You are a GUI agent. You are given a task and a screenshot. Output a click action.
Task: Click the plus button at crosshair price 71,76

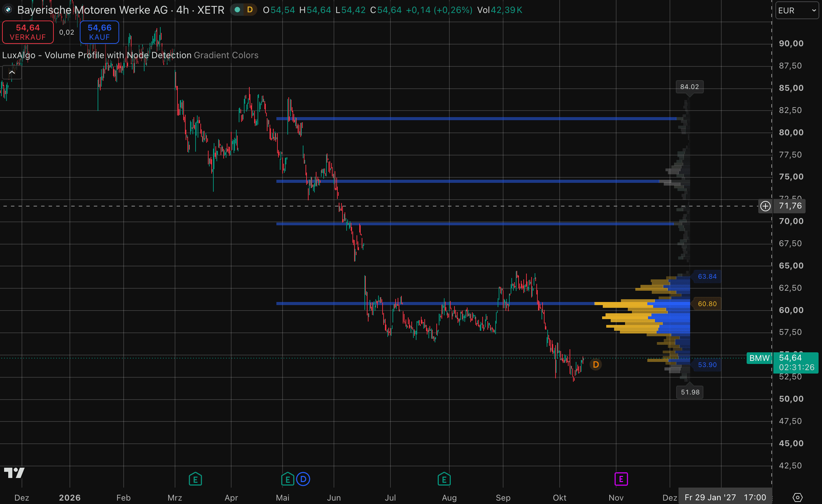(765, 206)
